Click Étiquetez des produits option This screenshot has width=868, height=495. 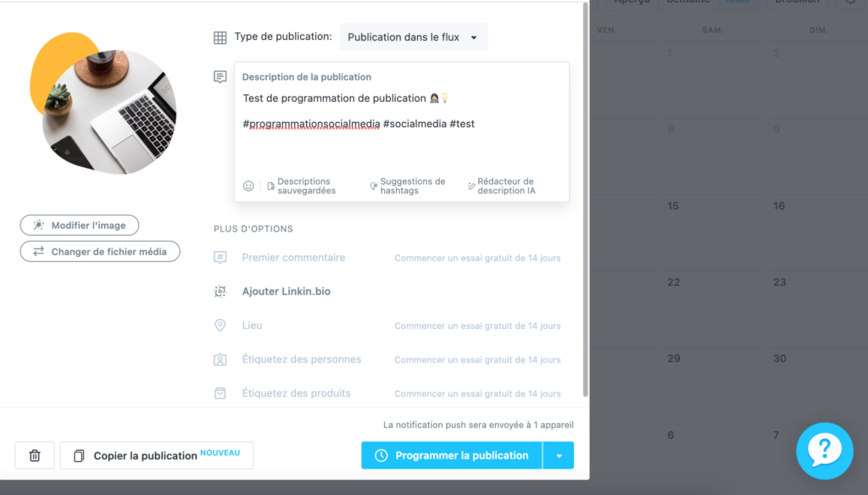point(296,393)
